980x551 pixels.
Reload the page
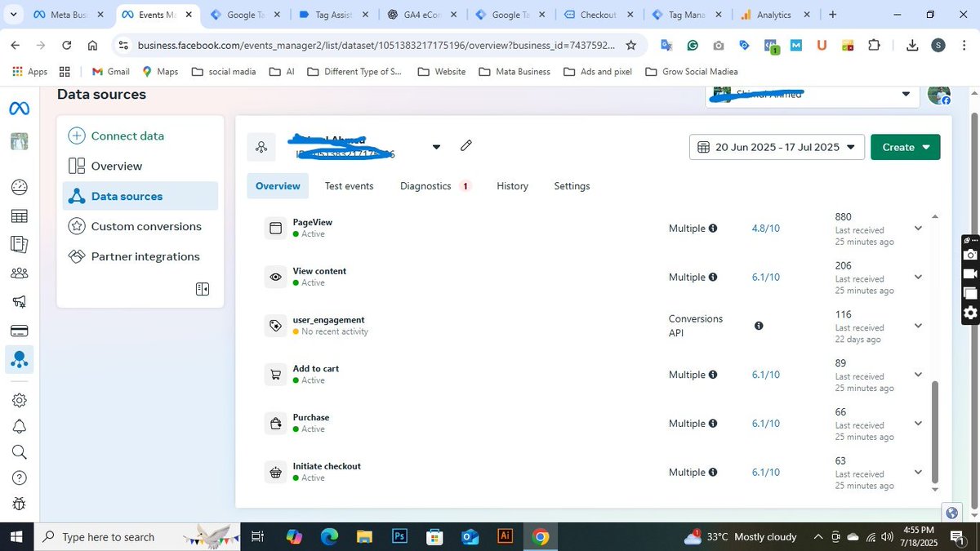pos(66,46)
